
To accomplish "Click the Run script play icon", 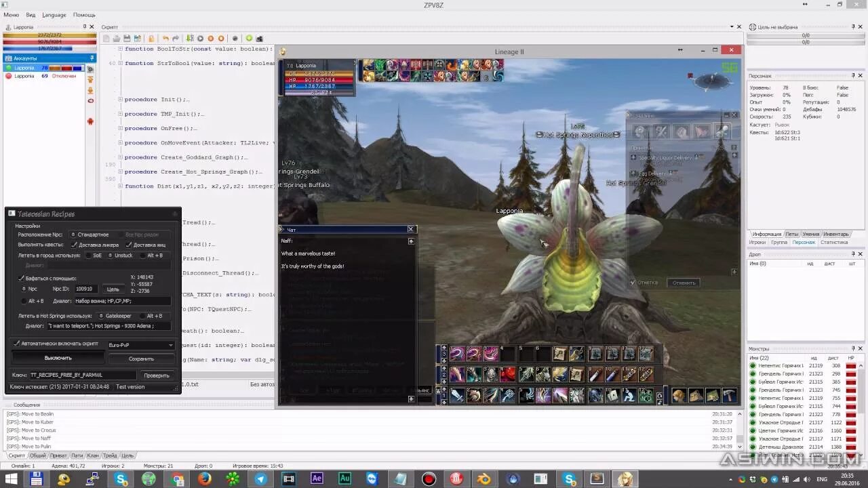I will point(200,39).
